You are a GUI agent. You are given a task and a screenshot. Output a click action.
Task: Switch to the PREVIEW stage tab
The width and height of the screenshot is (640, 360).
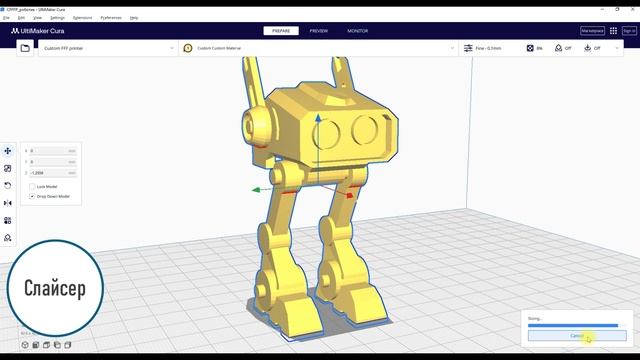[x=319, y=31]
